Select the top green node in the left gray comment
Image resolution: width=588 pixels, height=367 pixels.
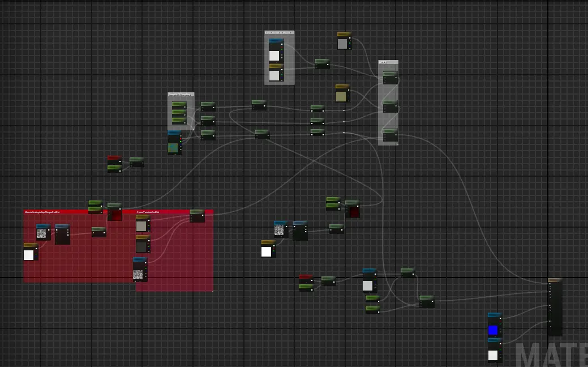(179, 105)
